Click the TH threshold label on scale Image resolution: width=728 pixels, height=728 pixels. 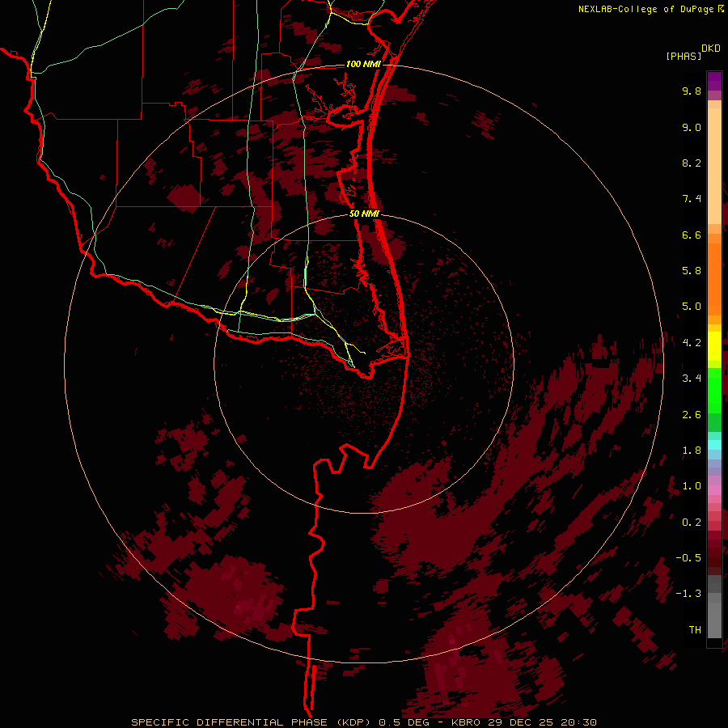pos(695,630)
